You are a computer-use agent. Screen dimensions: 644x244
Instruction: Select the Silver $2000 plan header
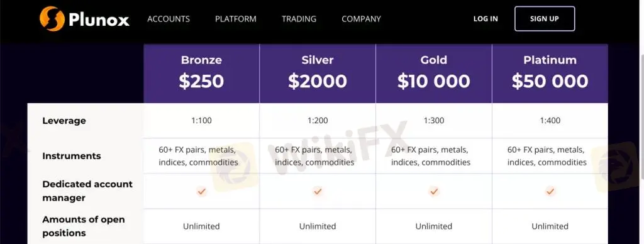(x=318, y=74)
